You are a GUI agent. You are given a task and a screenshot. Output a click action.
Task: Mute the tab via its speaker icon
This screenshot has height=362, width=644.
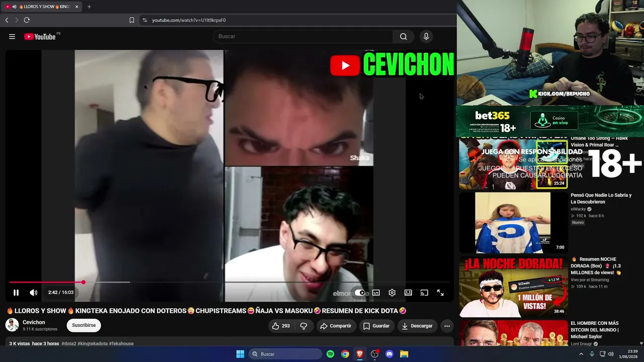click(14, 7)
